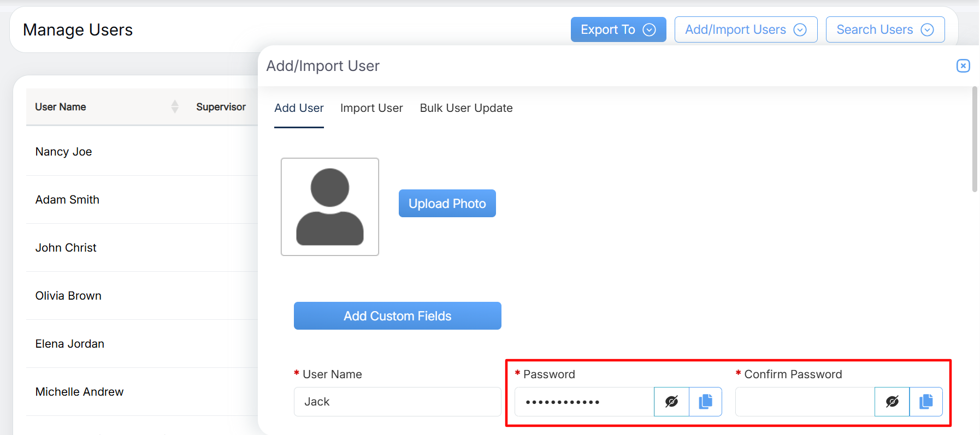Toggle Confirm Password visibility eye icon
The width and height of the screenshot is (980, 435).
(892, 402)
